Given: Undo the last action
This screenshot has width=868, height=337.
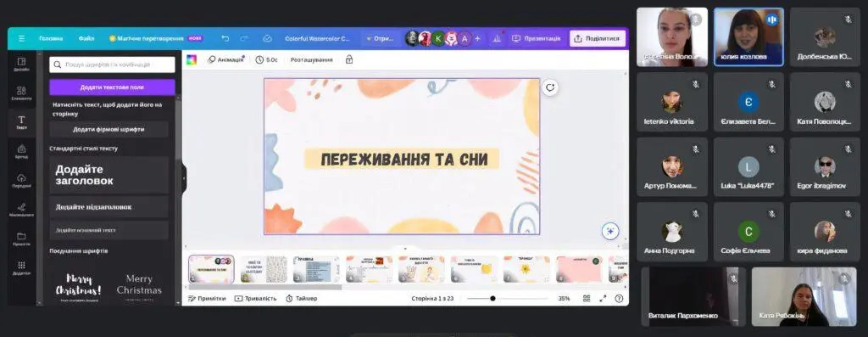Looking at the screenshot, I should click(225, 39).
